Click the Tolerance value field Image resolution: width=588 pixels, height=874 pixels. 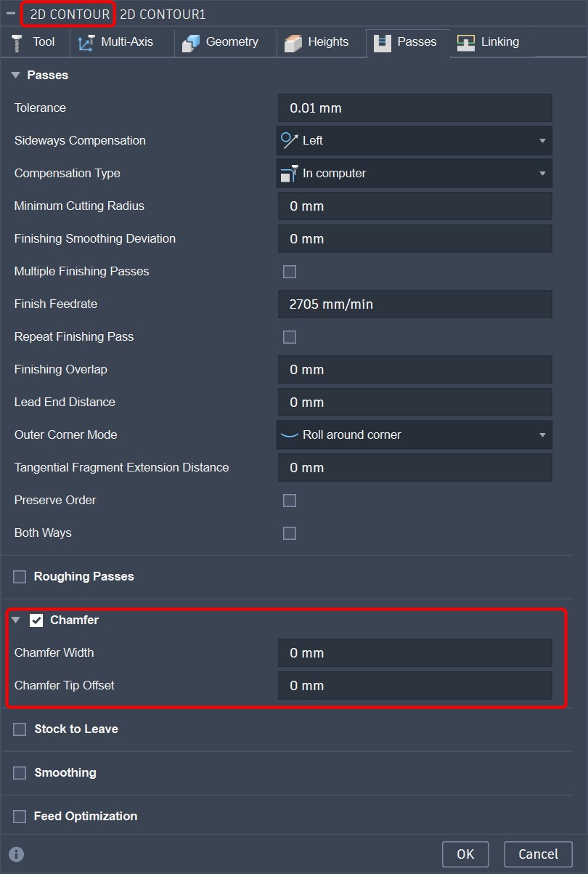pyautogui.click(x=415, y=108)
